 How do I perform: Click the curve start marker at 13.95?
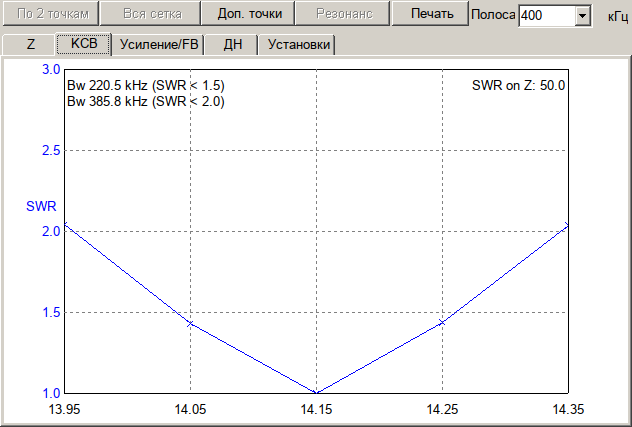(x=65, y=224)
